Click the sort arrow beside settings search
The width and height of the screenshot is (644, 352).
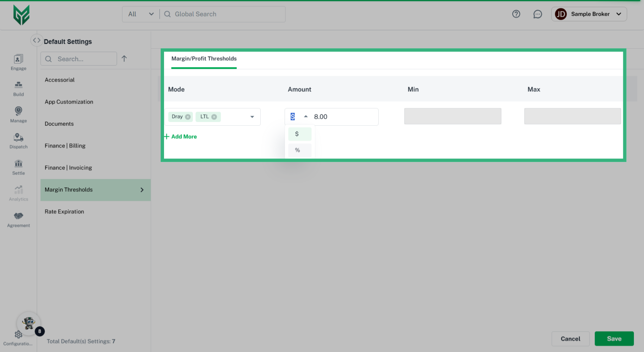tap(124, 59)
